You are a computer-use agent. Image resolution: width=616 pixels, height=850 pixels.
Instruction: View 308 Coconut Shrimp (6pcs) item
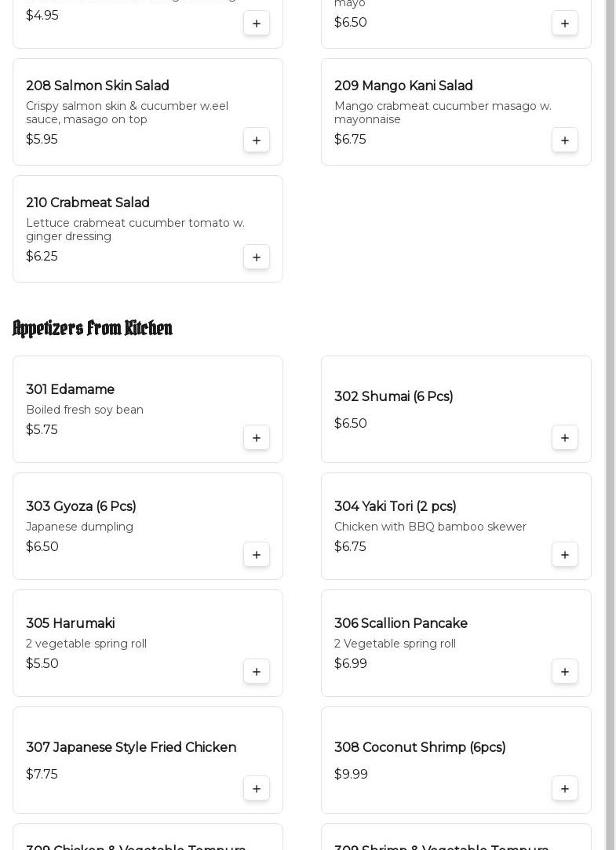point(419,748)
